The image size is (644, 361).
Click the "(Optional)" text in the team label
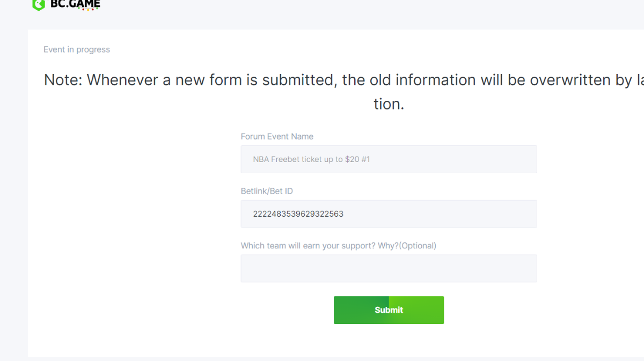(x=417, y=246)
